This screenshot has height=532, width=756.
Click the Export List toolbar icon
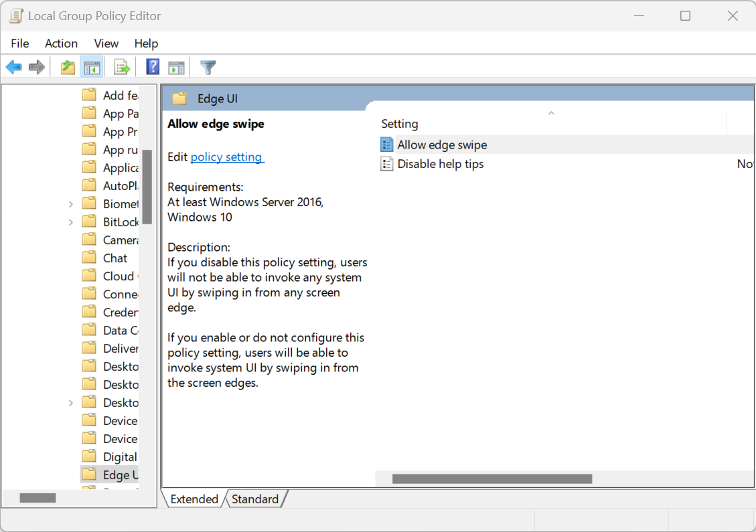[122, 67]
